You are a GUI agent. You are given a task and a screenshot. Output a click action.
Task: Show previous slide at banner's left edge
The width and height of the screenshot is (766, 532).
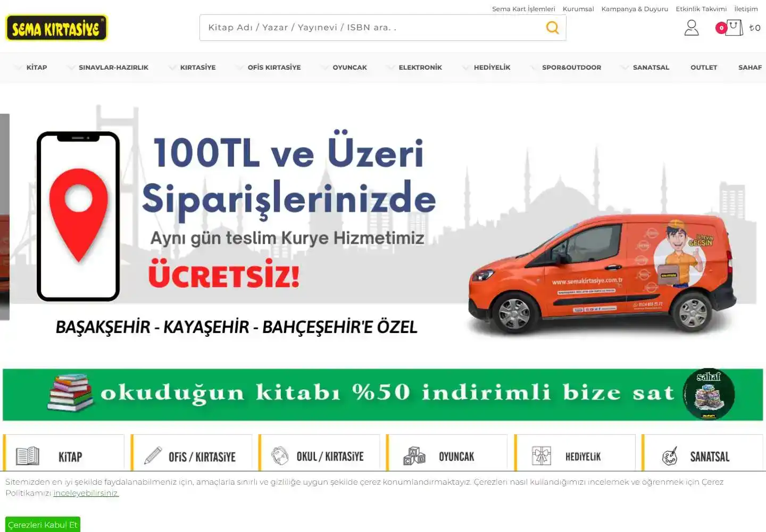(x=5, y=217)
